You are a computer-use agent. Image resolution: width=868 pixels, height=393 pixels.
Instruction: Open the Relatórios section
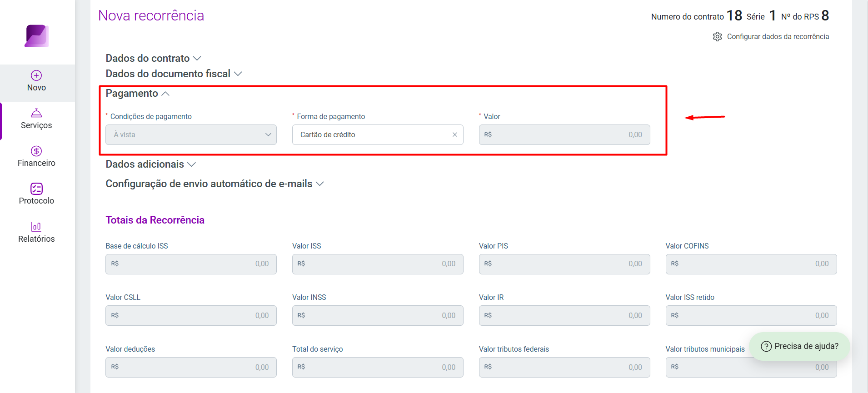tap(36, 232)
